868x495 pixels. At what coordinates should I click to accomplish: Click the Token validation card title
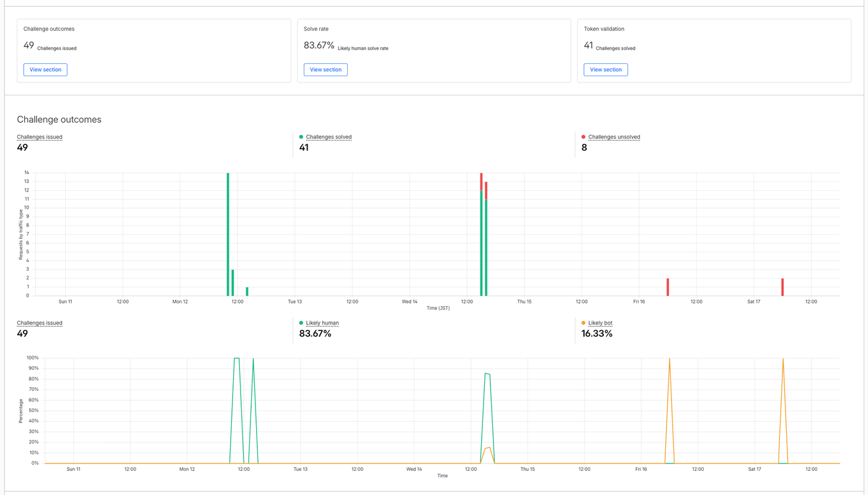coord(604,29)
